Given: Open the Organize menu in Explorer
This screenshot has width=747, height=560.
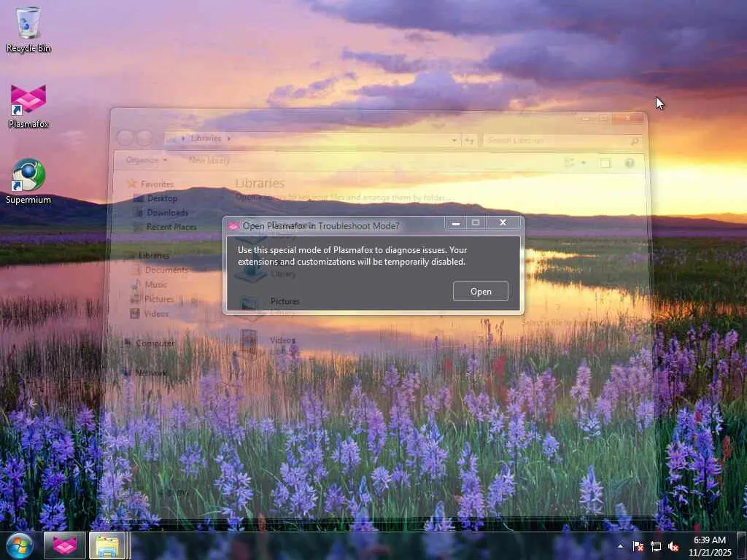Looking at the screenshot, I should click(146, 160).
